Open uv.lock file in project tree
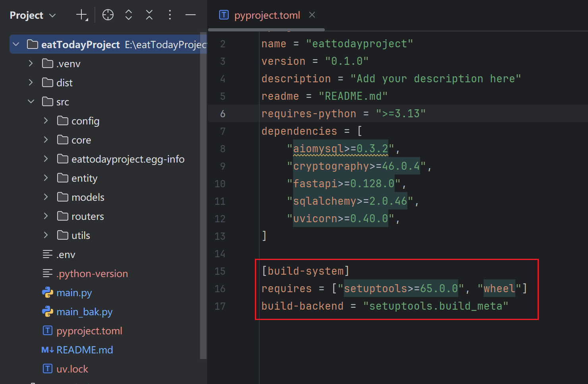Image resolution: width=588 pixels, height=384 pixels. 72,369
